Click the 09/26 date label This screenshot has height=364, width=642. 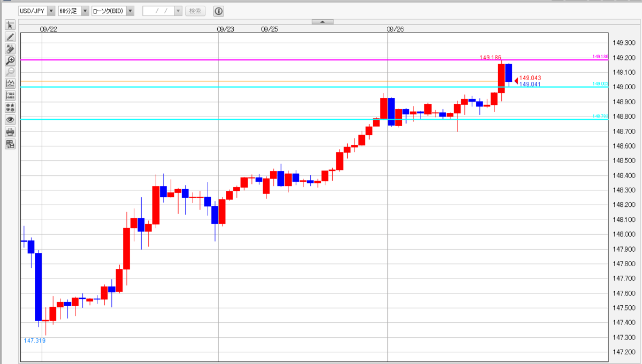tap(395, 29)
